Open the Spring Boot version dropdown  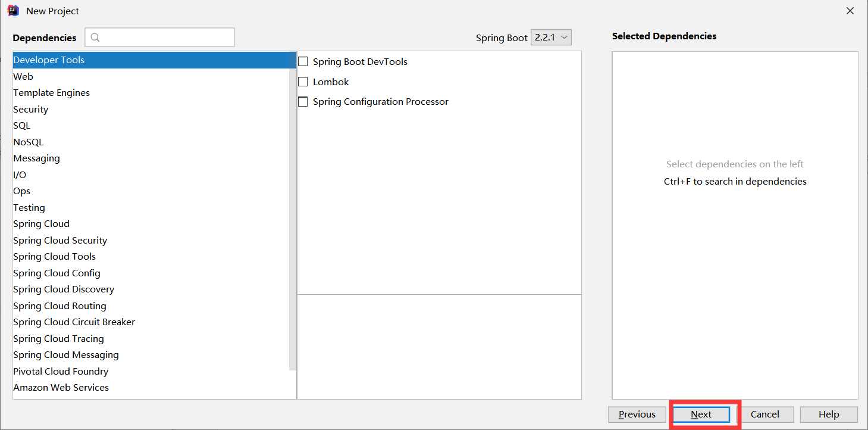pyautogui.click(x=551, y=37)
